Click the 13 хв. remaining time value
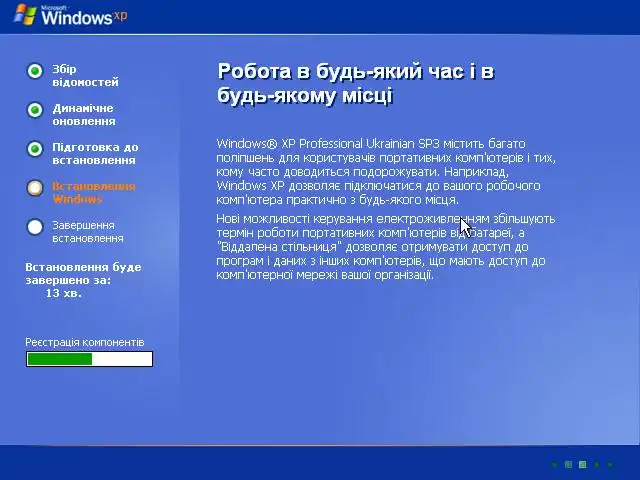640x480 pixels. point(64,293)
